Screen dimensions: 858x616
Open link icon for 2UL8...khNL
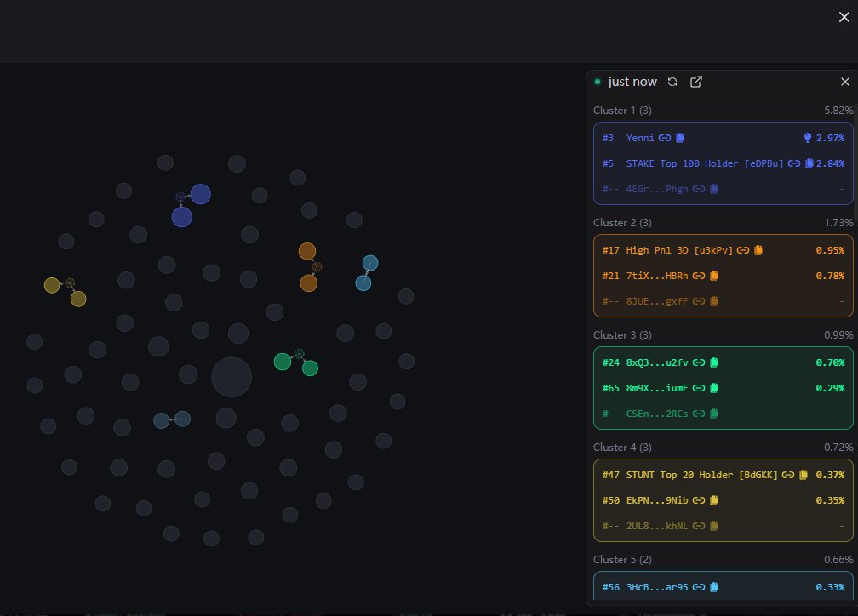pos(699,527)
